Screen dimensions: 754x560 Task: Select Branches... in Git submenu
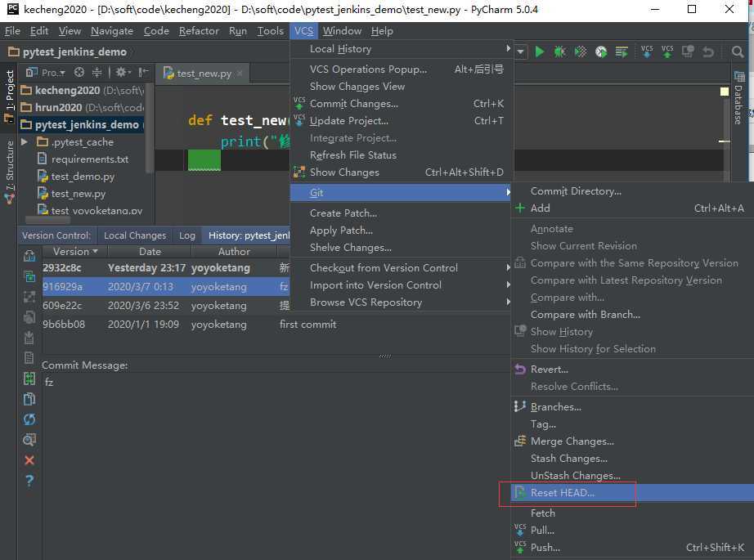(x=632, y=406)
